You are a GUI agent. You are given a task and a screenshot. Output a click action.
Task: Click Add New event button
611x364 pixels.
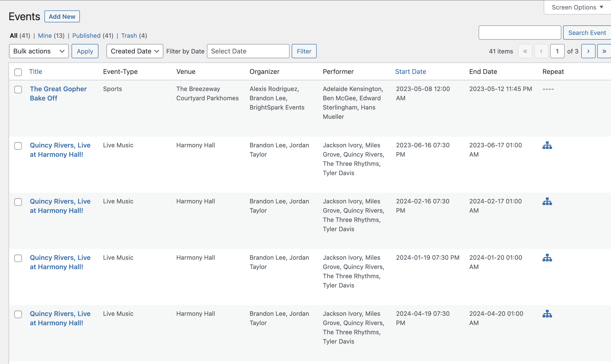point(62,16)
